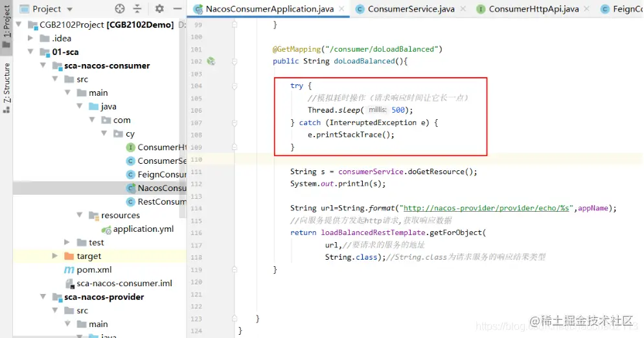Collapse the com package
The width and height of the screenshot is (644, 338).
click(x=92, y=120)
